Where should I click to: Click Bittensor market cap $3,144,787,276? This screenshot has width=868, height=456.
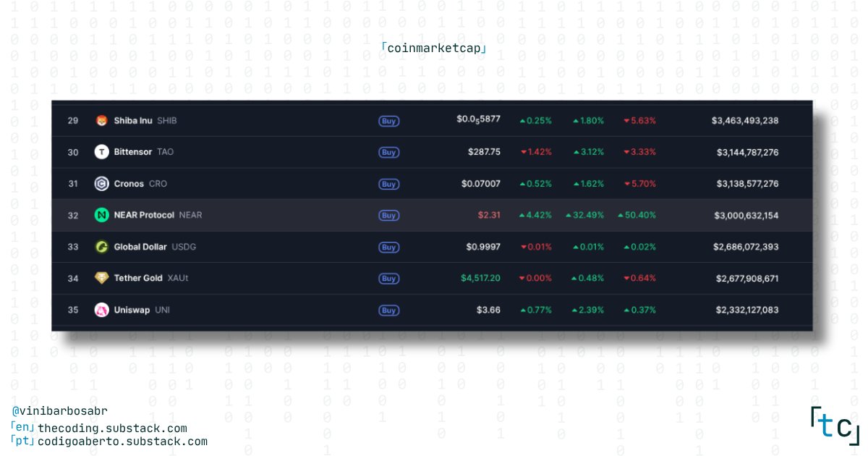pyautogui.click(x=747, y=152)
